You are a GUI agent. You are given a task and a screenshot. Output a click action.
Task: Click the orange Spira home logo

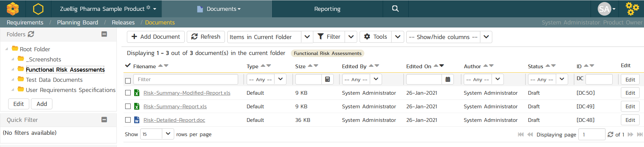pyautogui.click(x=13, y=9)
